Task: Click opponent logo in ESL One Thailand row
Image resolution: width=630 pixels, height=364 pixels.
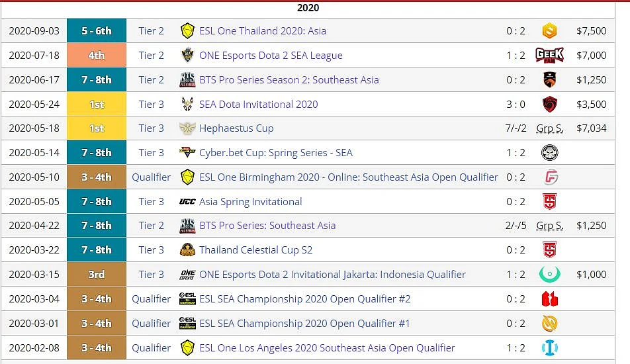Action: (x=549, y=31)
